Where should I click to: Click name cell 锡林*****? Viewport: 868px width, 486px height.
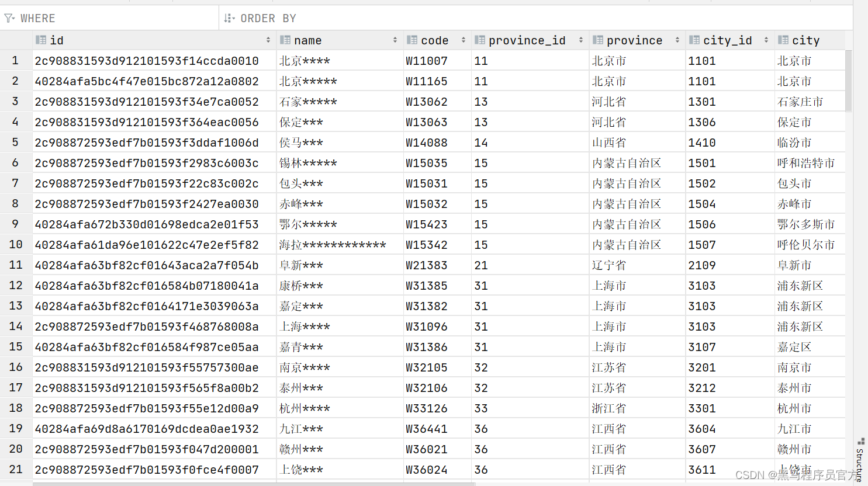click(x=340, y=163)
